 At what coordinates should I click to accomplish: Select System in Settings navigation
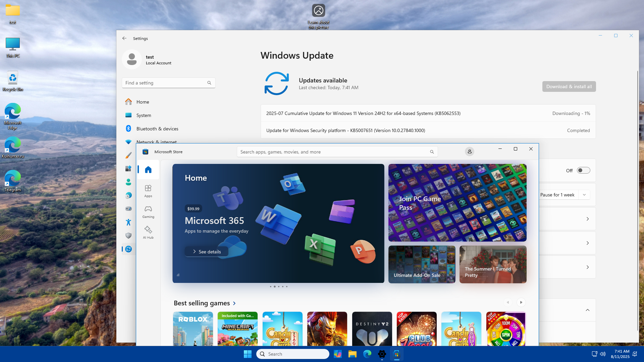169,115
